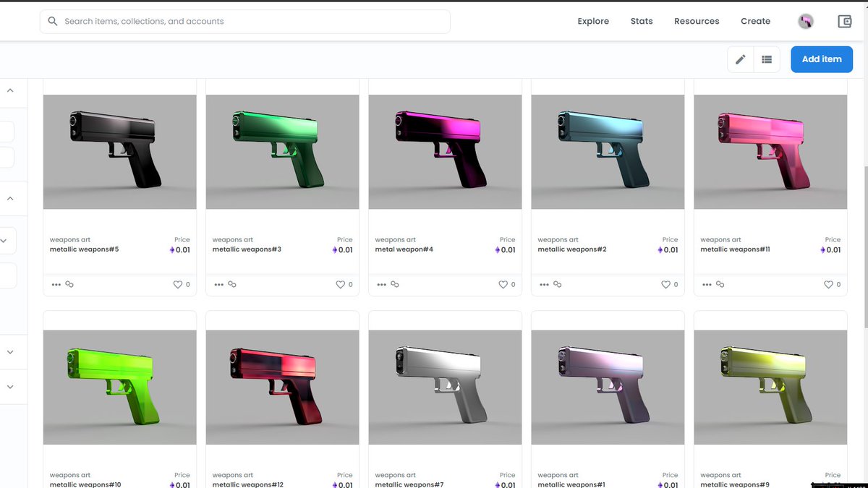Image resolution: width=868 pixels, height=488 pixels.
Task: Click 0.01 price on metallic weapons#5
Action: click(183, 250)
